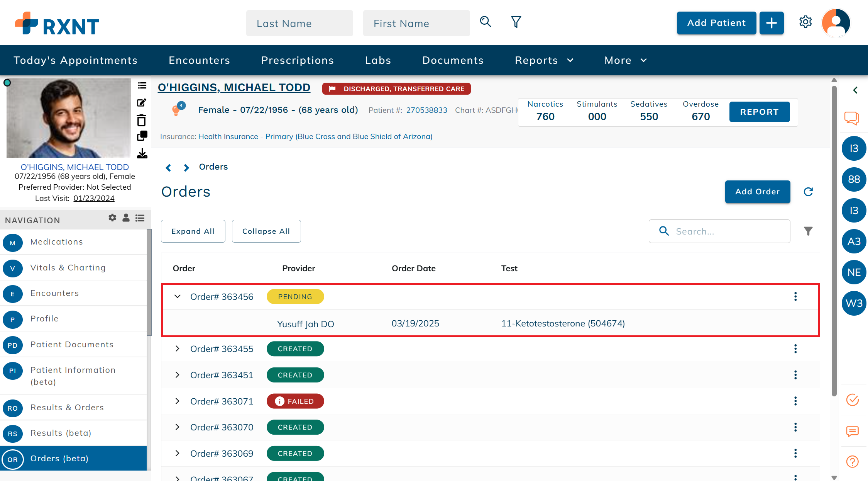Click the PENDING status badge
Viewport: 868px width, 481px height.
(x=295, y=296)
